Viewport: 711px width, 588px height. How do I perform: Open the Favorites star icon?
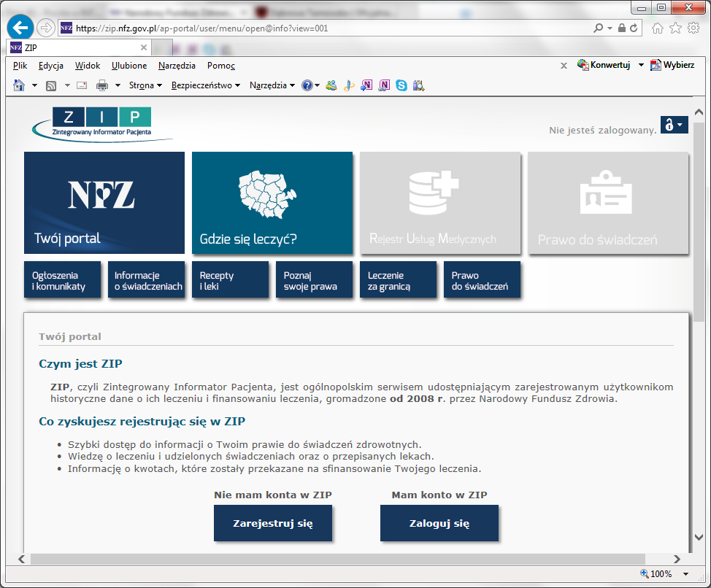point(675,28)
